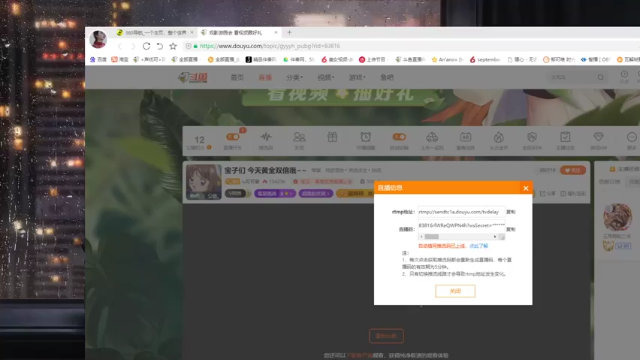Go forward in browser
The image size is (640, 360).
point(133,46)
